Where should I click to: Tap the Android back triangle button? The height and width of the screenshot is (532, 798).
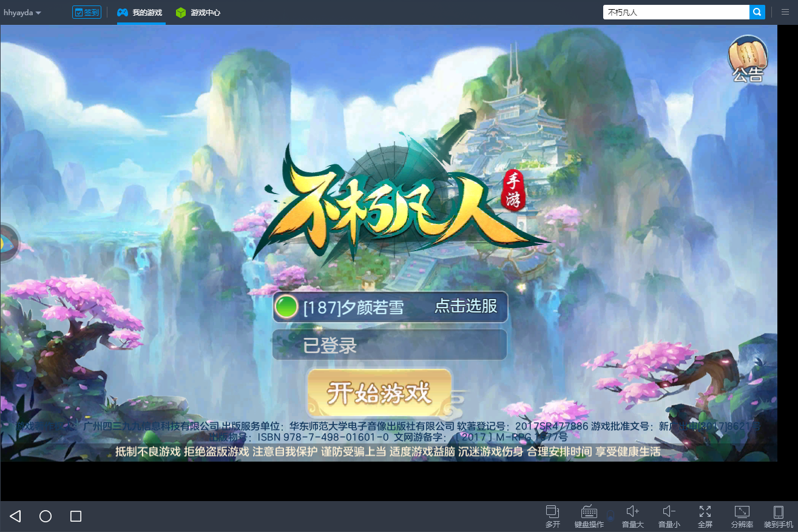16,516
